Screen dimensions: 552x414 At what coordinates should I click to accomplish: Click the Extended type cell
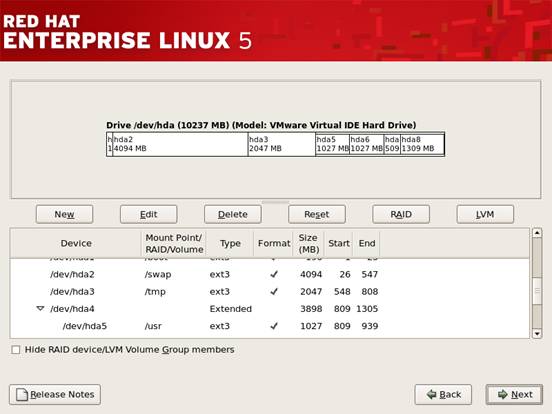(x=231, y=309)
